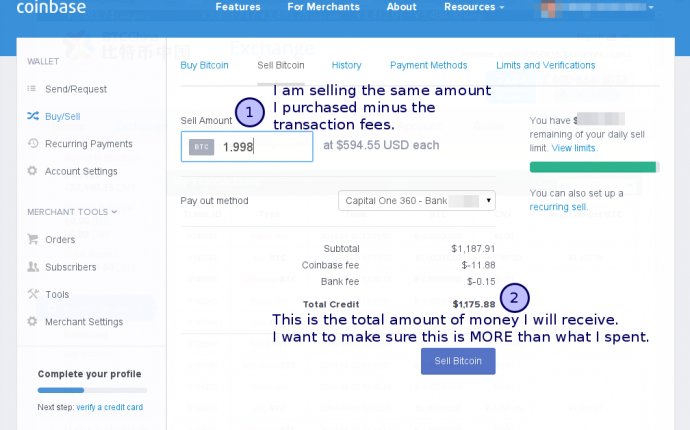
Task: Click the user avatar in header
Action: point(548,8)
